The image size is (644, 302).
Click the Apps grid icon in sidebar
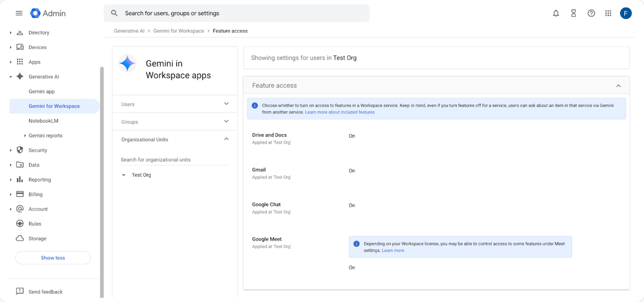click(20, 62)
